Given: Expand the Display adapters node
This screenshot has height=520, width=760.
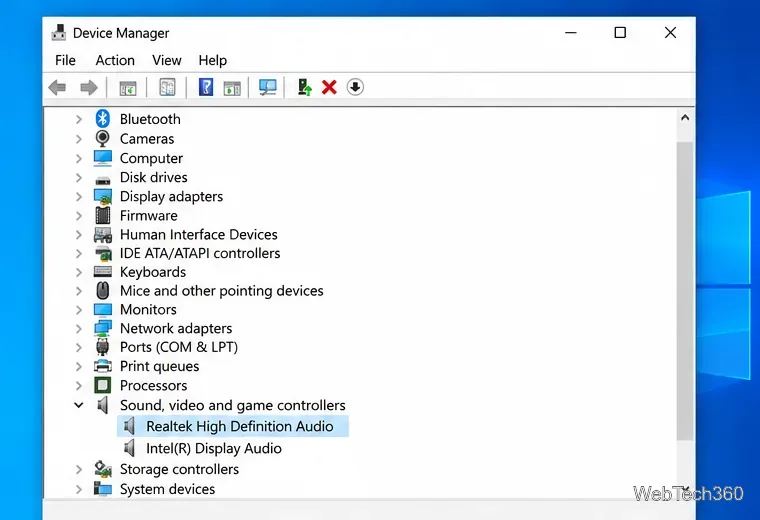Looking at the screenshot, I should pos(79,196).
